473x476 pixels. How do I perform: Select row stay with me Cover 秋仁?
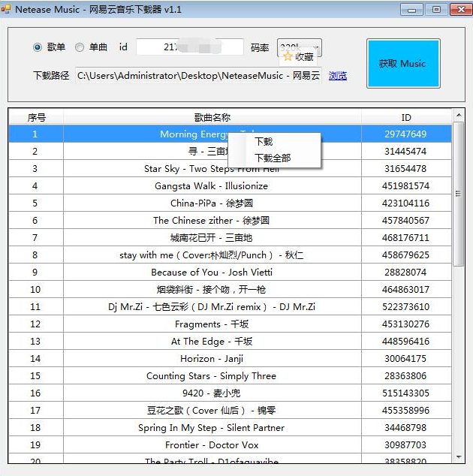coord(230,255)
